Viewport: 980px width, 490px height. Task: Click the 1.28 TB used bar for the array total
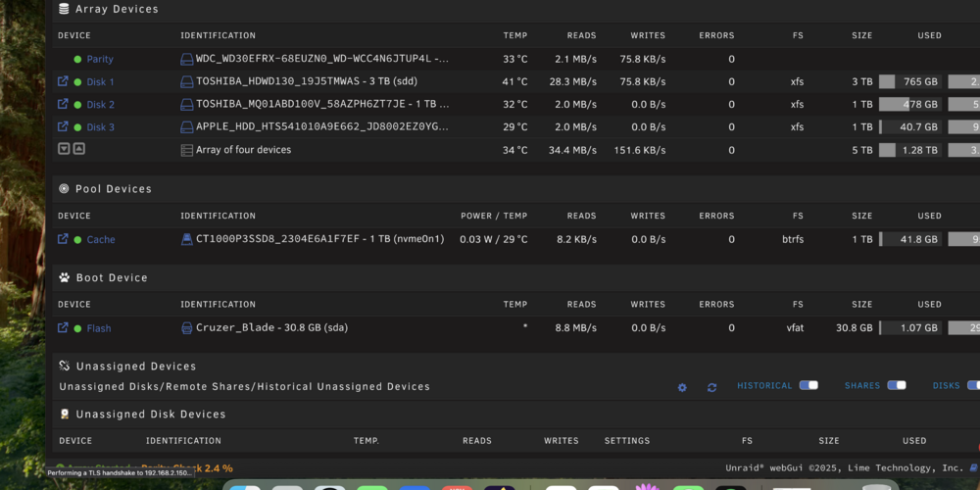tap(910, 150)
